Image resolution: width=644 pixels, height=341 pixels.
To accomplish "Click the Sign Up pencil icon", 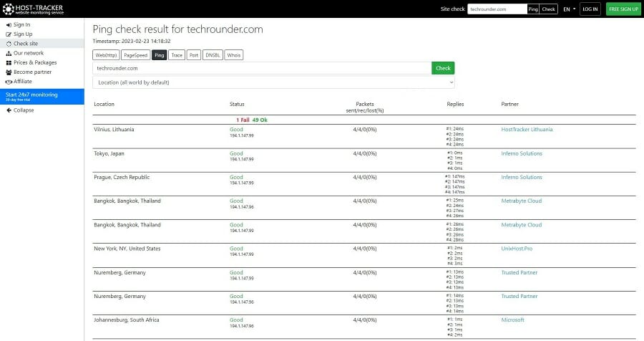I will 9,34.
